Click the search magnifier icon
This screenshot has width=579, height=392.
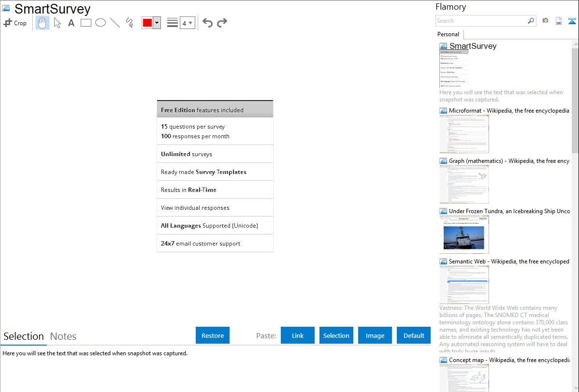(x=531, y=21)
